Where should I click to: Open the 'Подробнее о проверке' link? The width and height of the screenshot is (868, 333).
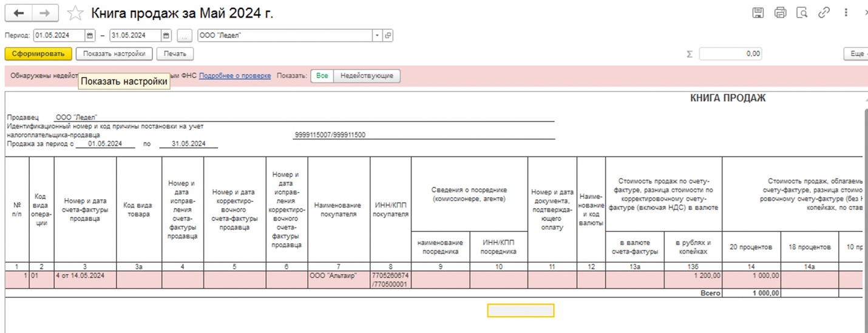coord(235,76)
